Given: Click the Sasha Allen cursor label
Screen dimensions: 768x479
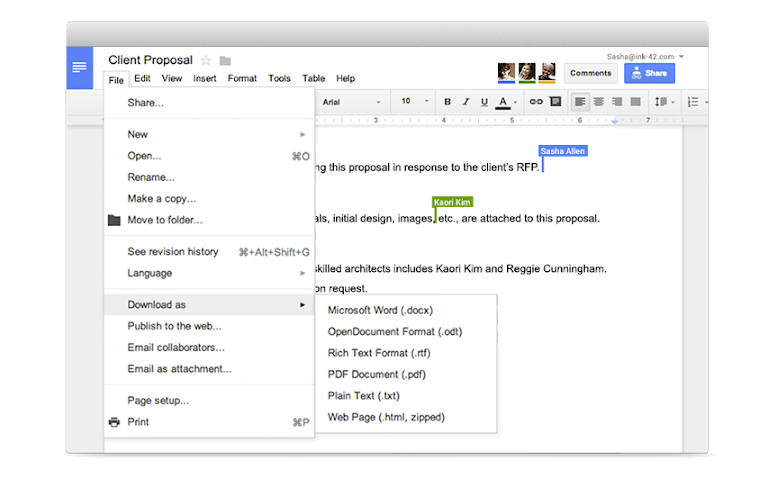Looking at the screenshot, I should click(563, 151).
